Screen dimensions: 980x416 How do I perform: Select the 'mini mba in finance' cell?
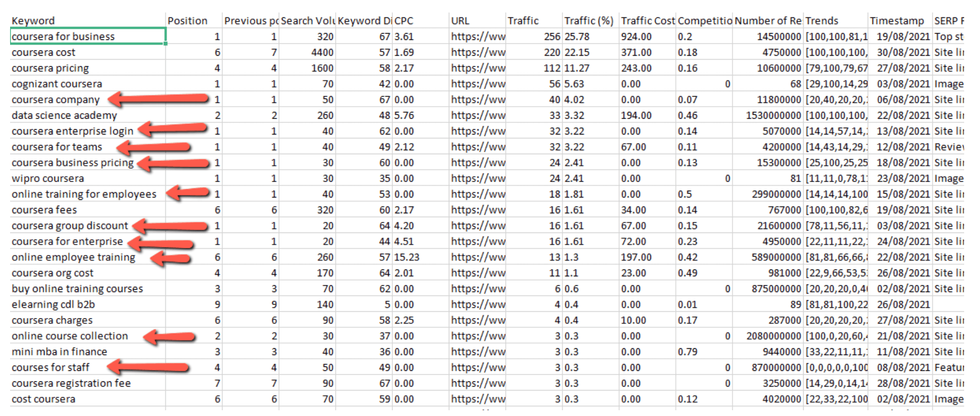click(x=59, y=352)
